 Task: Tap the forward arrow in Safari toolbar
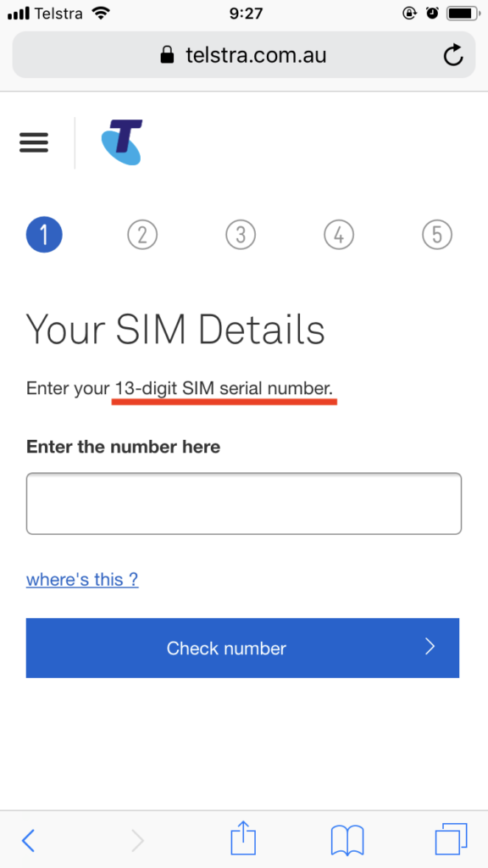click(137, 841)
